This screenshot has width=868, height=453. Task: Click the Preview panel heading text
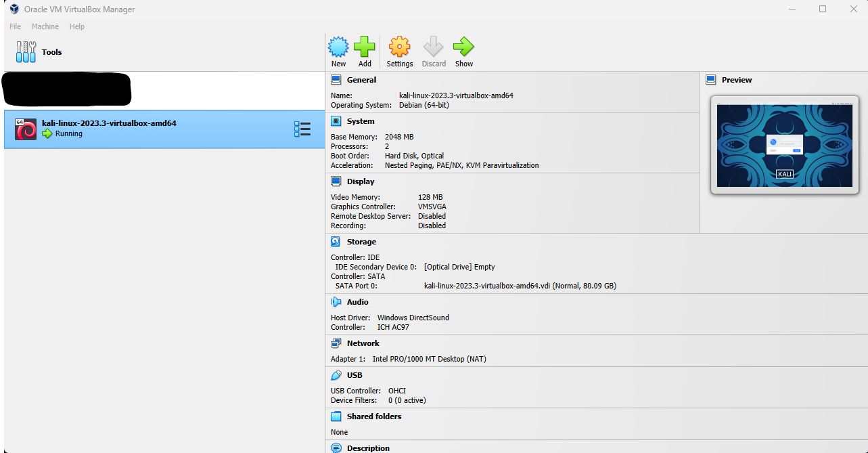tap(737, 80)
